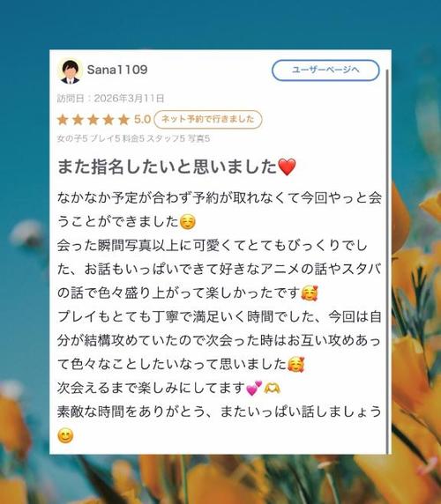Click the review card vertical scrollbar
The height and width of the screenshot is (504, 441).
pyautogui.click(x=387, y=260)
